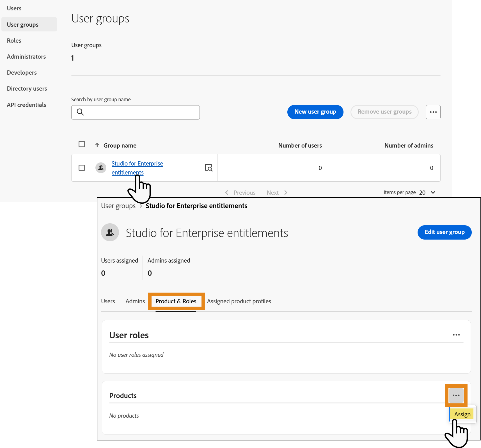481x448 pixels.
Task: Tick the Studio for Enterprise entitlements row checkbox
Action: (82, 168)
